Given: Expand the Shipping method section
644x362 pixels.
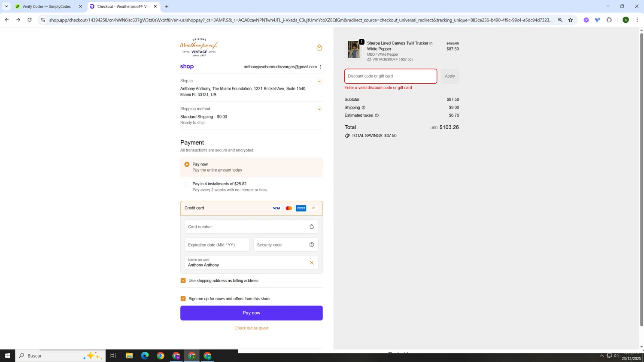Looking at the screenshot, I should [319, 109].
